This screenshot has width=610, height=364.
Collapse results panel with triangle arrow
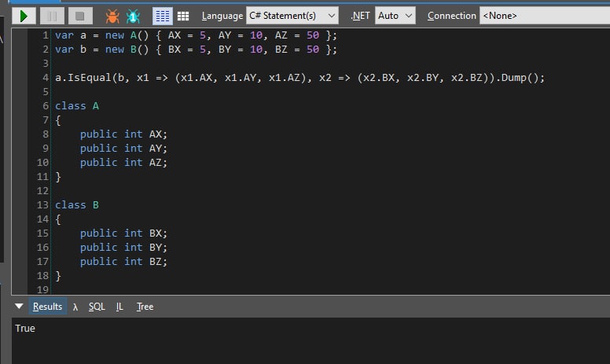click(19, 307)
